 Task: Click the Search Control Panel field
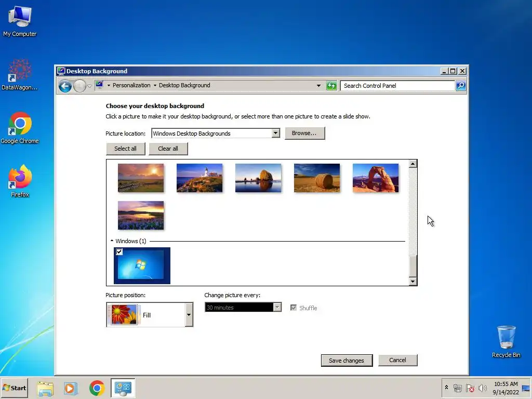pos(397,86)
